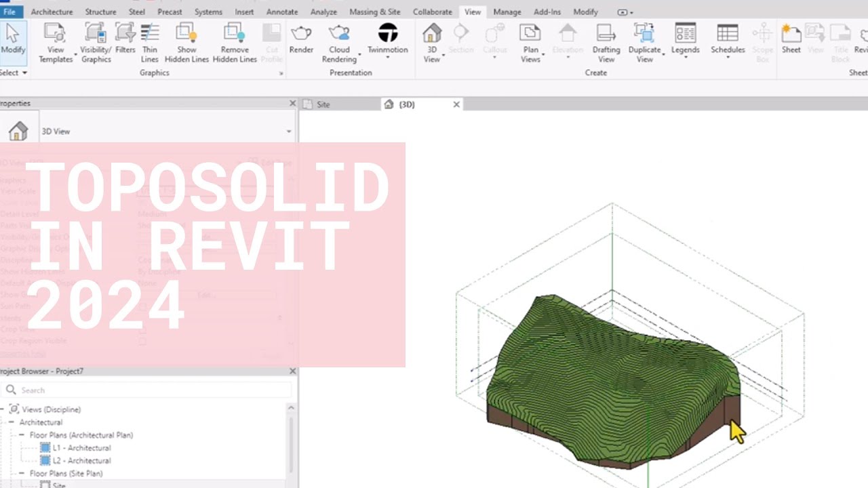The image size is (868, 488).
Task: Switch to the Manage tab
Action: click(x=507, y=12)
